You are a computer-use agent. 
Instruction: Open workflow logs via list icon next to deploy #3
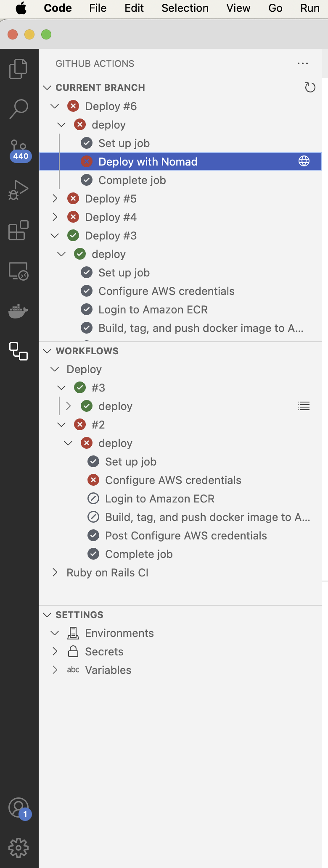click(x=304, y=406)
